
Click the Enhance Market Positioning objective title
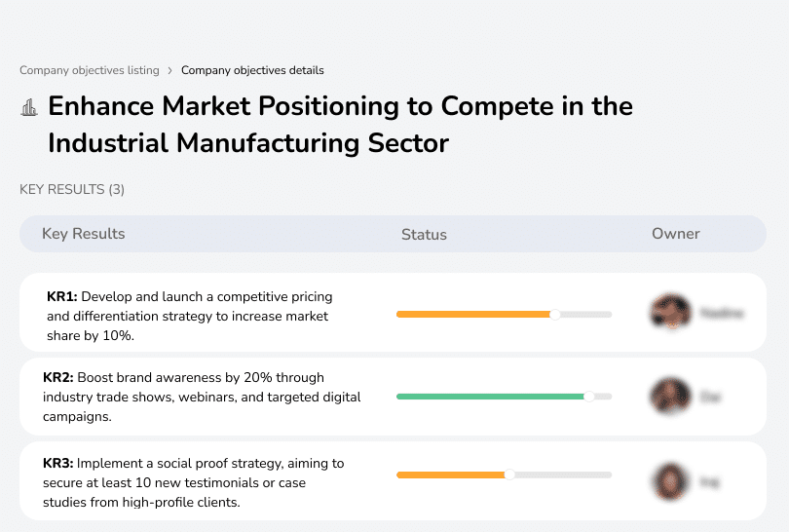pos(340,124)
